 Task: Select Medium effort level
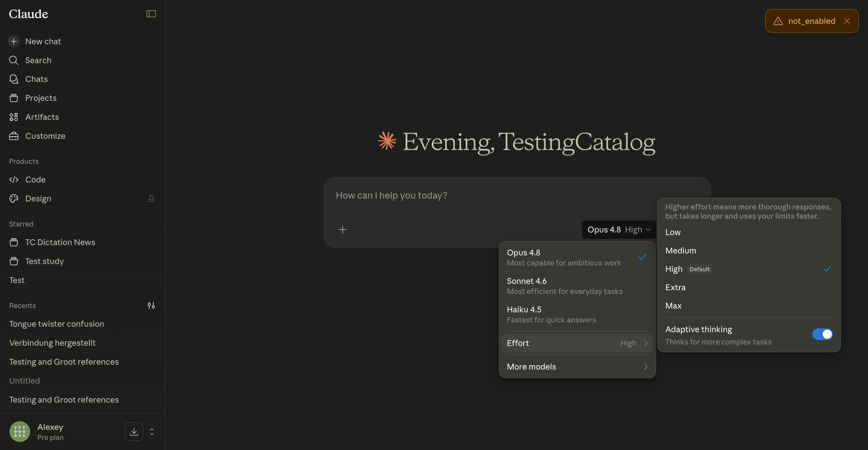[749, 251]
